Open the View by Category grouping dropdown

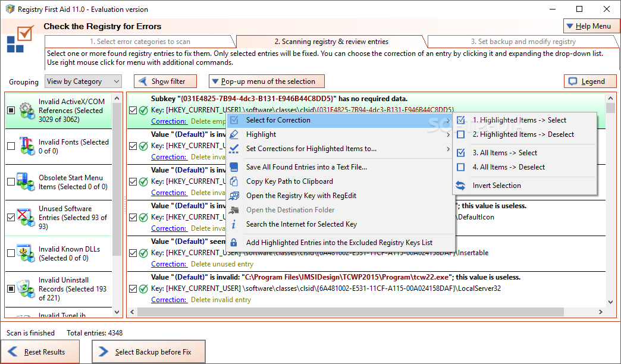(83, 81)
